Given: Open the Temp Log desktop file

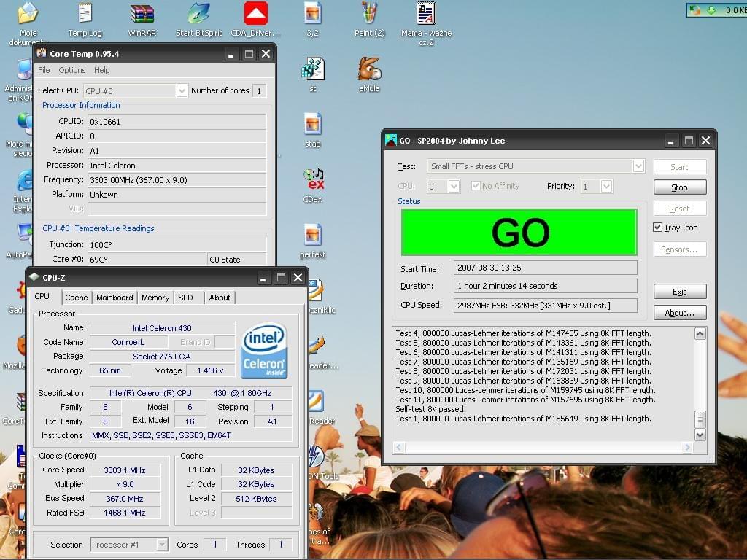Looking at the screenshot, I should pos(85,15).
